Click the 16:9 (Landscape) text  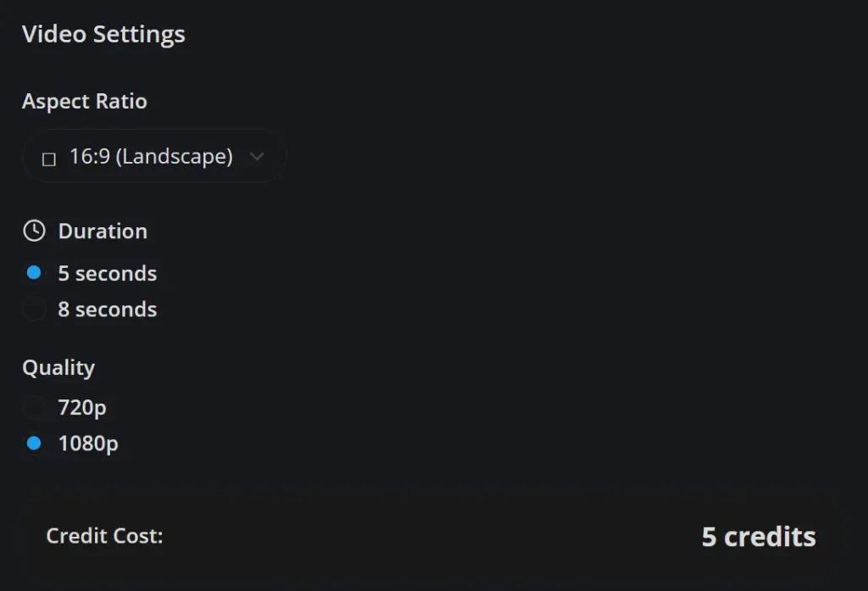click(x=152, y=157)
